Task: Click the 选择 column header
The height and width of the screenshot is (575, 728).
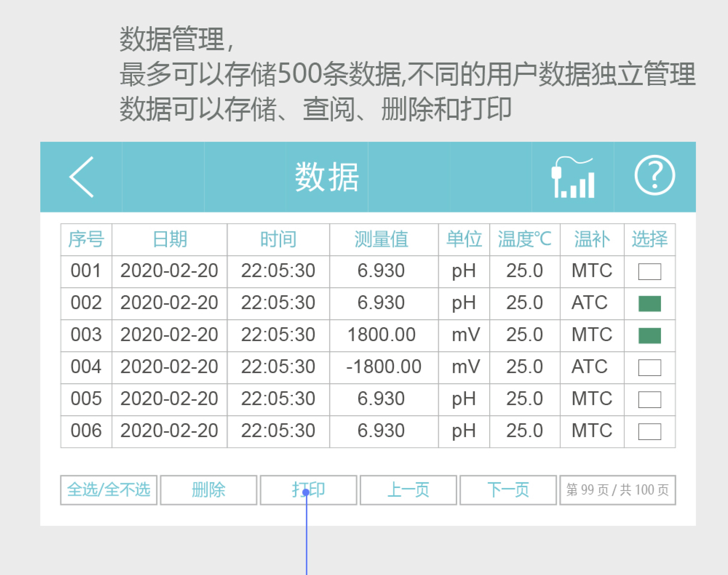Action: (x=649, y=239)
